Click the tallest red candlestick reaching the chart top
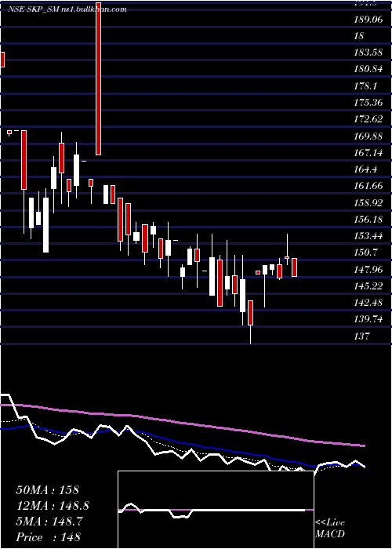Viewport: 392px width, 549px height. (x=99, y=78)
